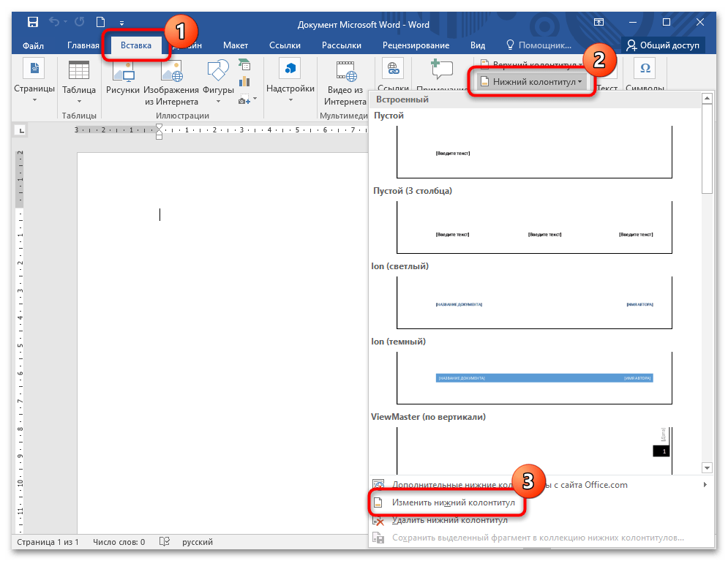Image resolution: width=728 pixels, height=561 pixels.
Task: Click the Помощник search box
Action: [x=539, y=45]
